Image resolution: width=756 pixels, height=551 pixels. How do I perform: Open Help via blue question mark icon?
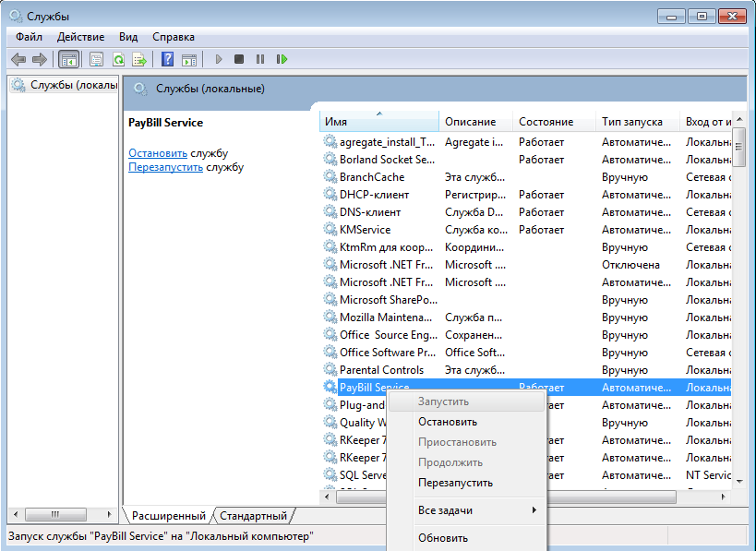pyautogui.click(x=167, y=59)
